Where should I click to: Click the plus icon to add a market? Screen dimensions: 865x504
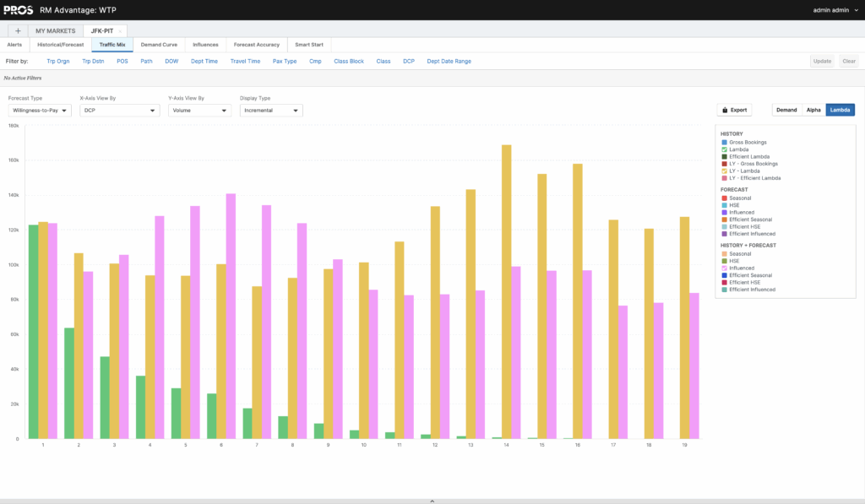[17, 30]
